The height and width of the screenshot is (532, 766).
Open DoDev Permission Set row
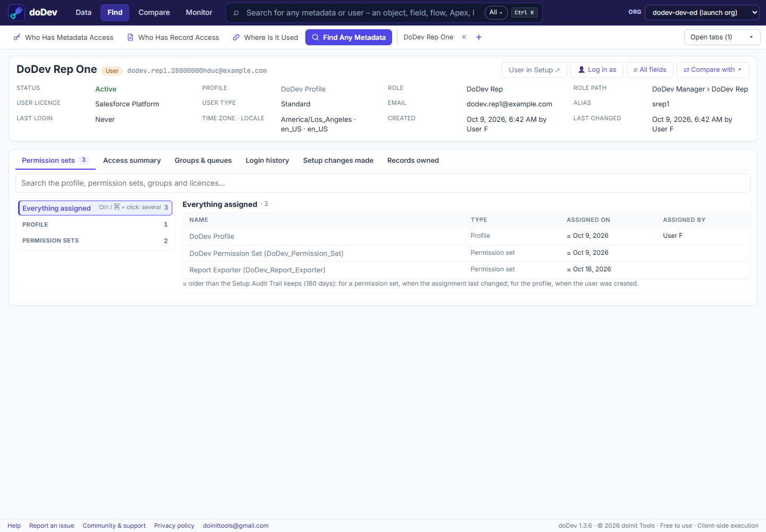click(466, 253)
